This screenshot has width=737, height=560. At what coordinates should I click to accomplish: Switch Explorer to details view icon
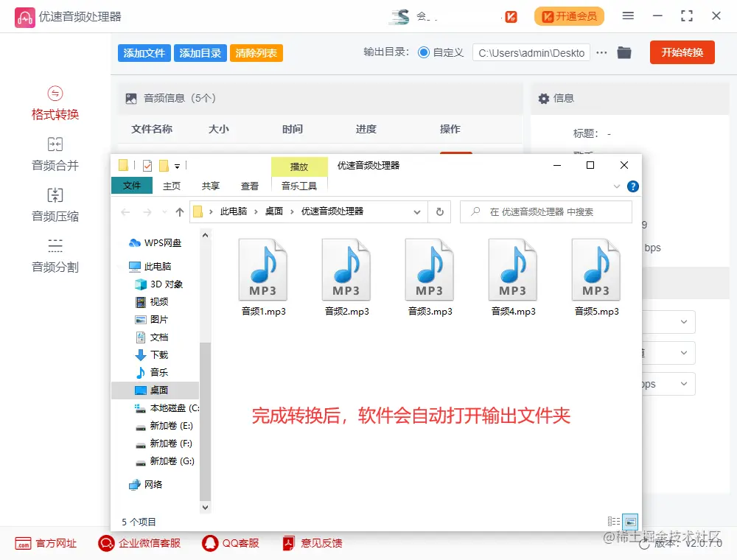pyautogui.click(x=613, y=521)
